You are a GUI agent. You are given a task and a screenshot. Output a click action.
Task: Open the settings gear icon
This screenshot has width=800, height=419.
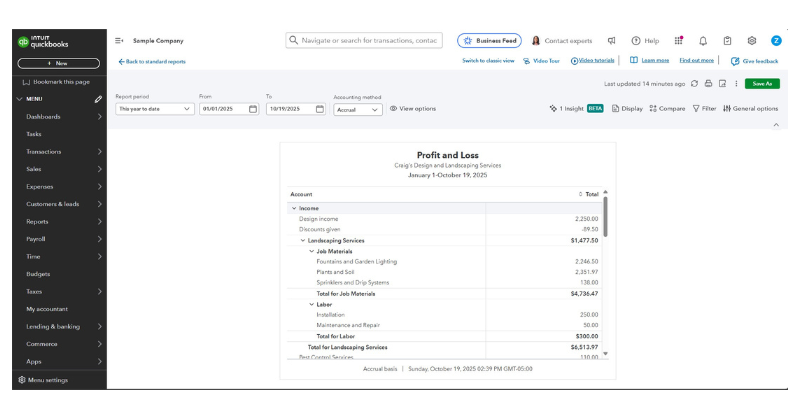click(x=752, y=41)
